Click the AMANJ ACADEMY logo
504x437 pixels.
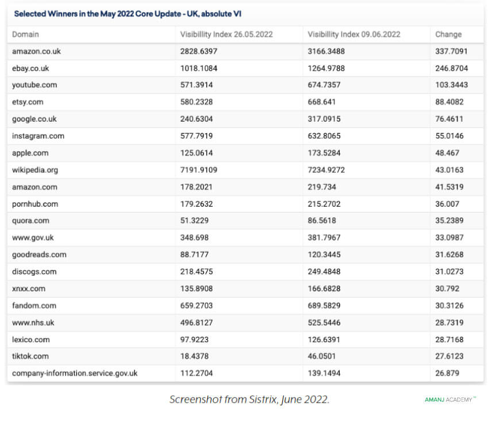tap(450, 400)
